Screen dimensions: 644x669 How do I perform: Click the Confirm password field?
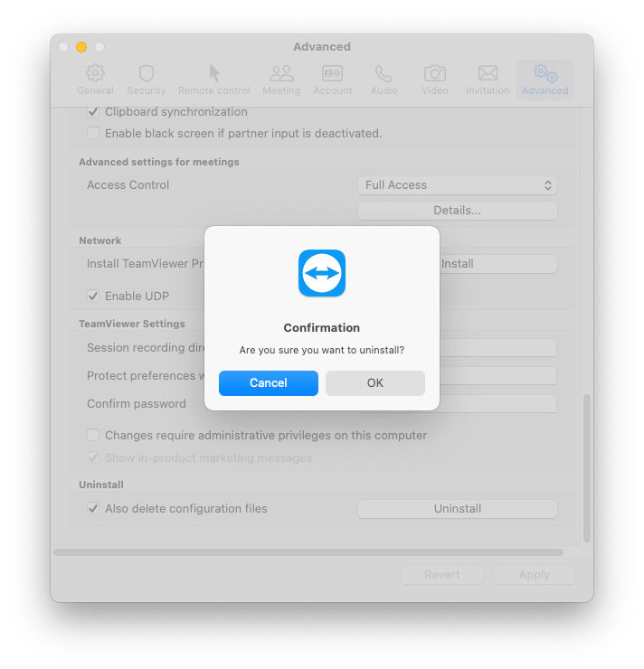[498, 403]
